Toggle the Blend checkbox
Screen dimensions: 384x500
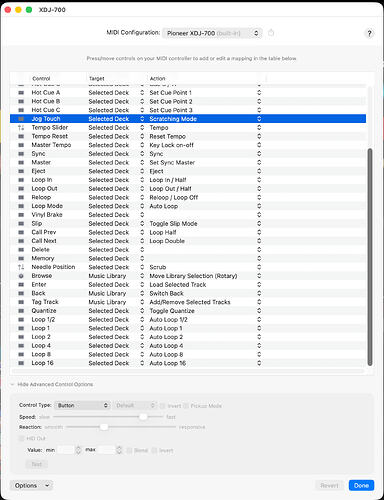click(129, 450)
